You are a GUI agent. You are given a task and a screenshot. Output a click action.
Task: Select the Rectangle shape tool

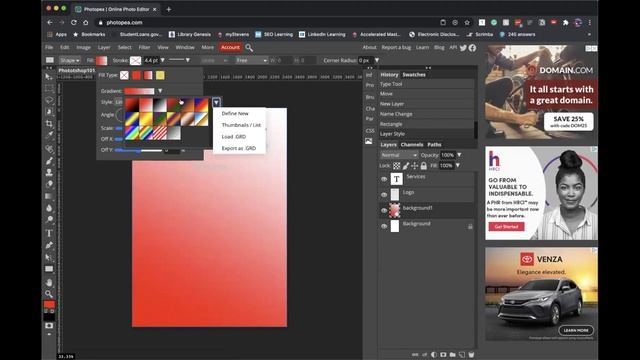coord(49,269)
